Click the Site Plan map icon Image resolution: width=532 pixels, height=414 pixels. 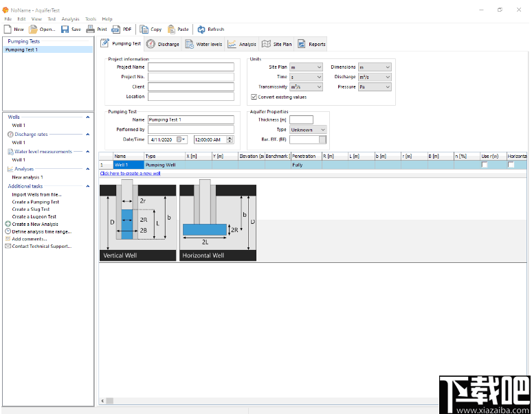[266, 44]
